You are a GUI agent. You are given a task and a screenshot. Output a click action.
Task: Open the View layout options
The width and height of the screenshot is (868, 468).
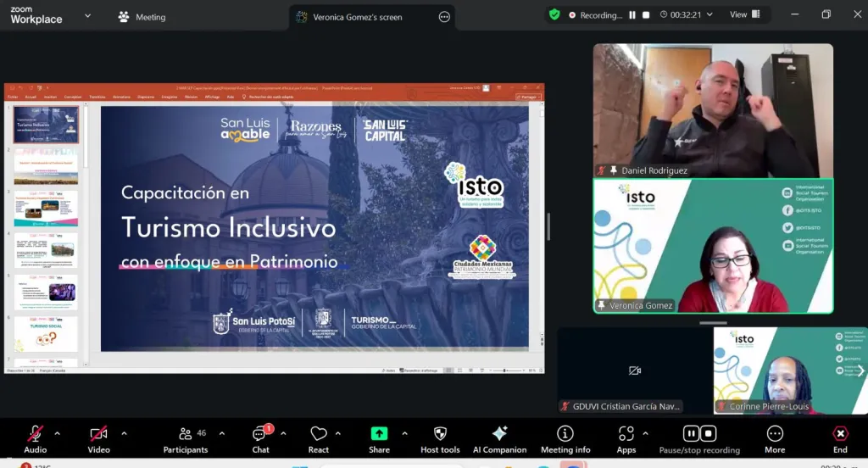[x=743, y=14]
